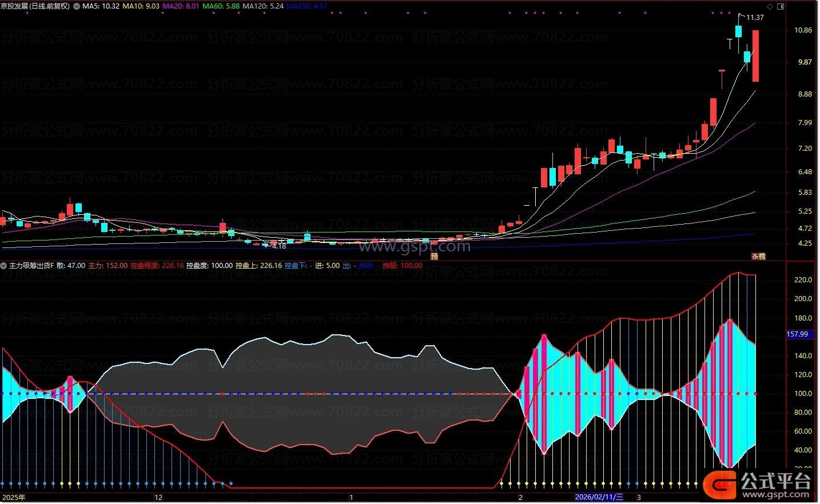Viewport: 820px width, 504px height.
Task: Click the 控盘上: 226.16 indicator value
Action: [x=258, y=266]
